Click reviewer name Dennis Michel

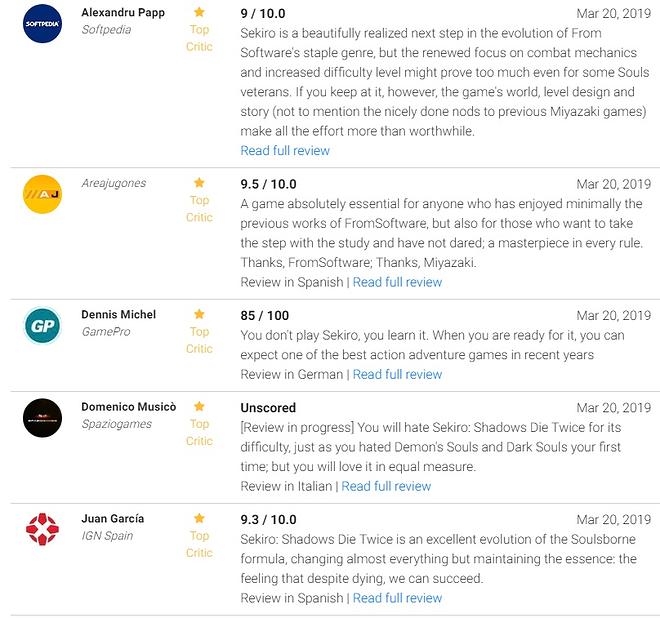(x=119, y=314)
